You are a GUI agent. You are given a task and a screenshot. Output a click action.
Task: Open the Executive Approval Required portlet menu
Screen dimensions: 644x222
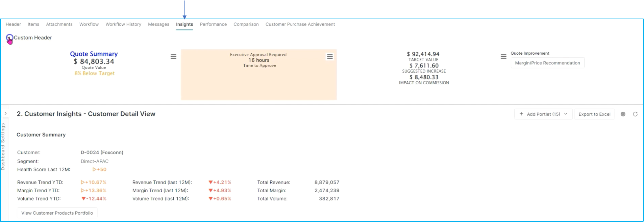[330, 57]
